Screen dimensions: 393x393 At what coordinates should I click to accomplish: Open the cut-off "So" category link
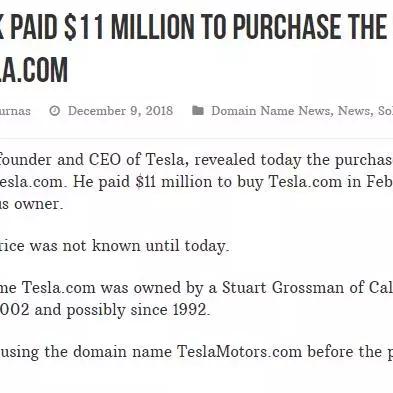pyautogui.click(x=385, y=111)
